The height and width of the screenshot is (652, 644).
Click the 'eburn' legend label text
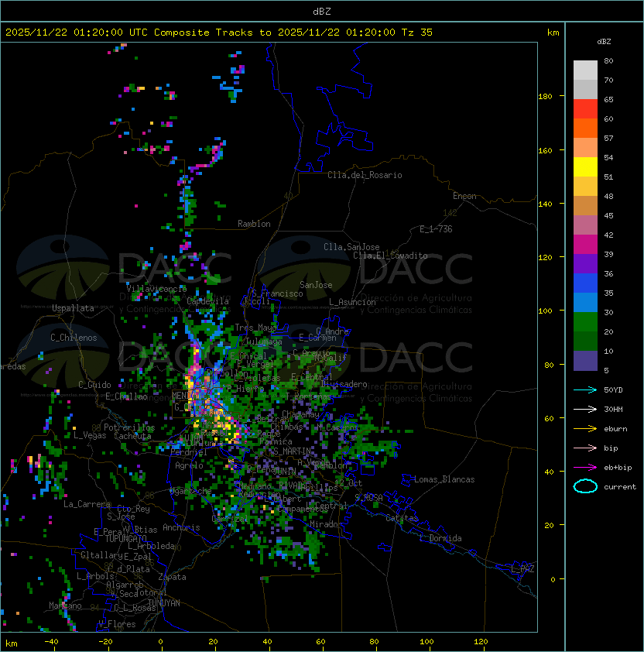pos(615,429)
